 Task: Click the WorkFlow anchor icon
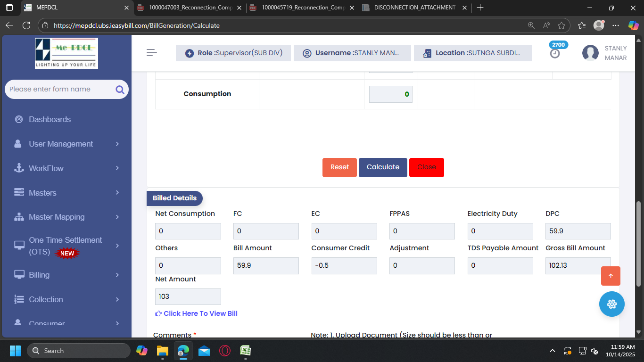(19, 168)
